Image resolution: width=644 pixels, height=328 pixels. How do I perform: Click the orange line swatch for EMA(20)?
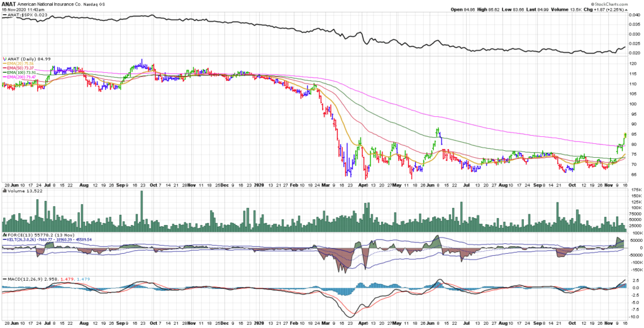click(4, 63)
